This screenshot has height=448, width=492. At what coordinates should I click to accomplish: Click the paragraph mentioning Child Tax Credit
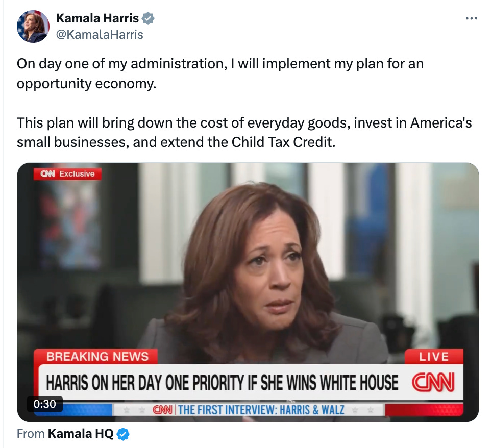[244, 132]
